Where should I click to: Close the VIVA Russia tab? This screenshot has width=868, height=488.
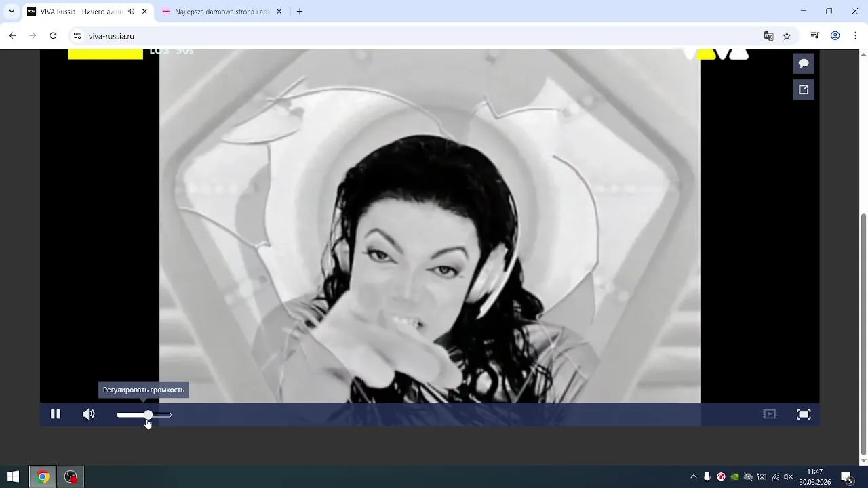point(144,12)
